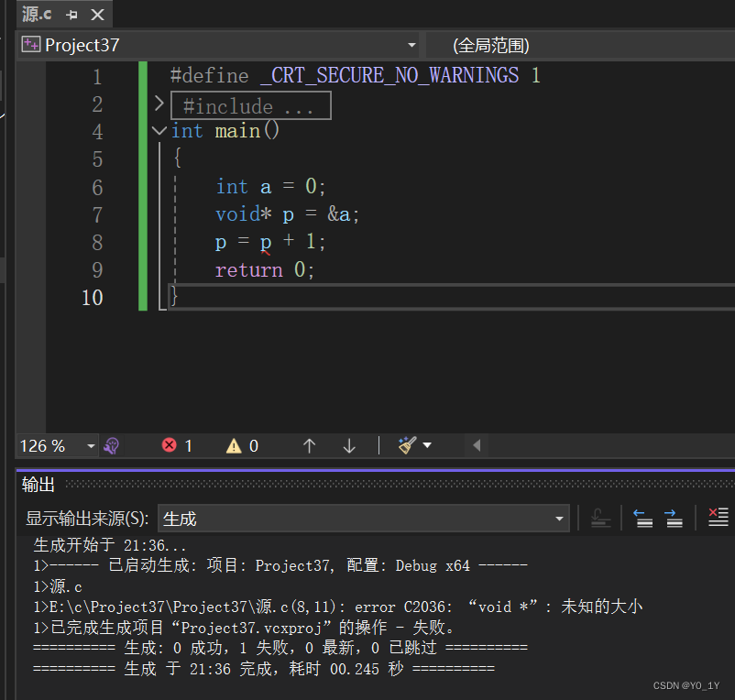Change the output source from 生成 dropdown

(x=559, y=518)
